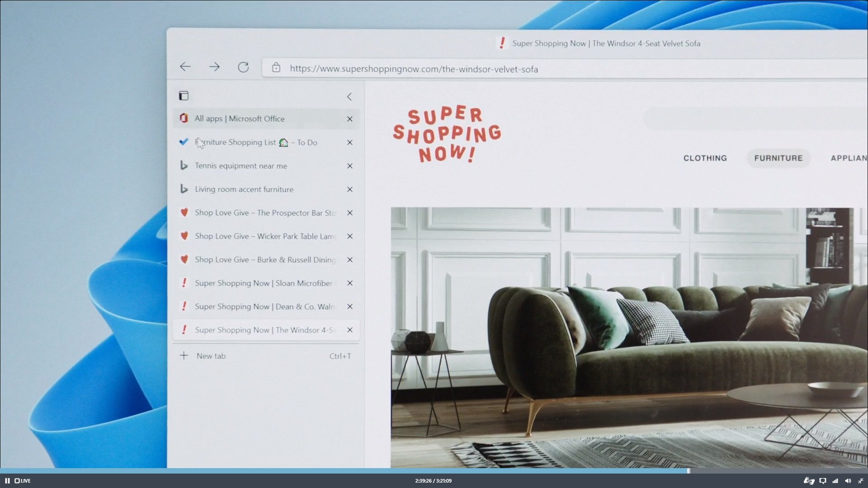Click the site search field at top
This screenshot has width=868, height=488.
pyautogui.click(x=755, y=118)
